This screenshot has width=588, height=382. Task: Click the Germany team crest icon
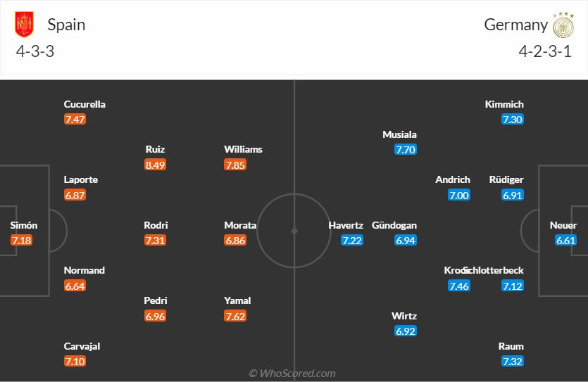pos(563,25)
